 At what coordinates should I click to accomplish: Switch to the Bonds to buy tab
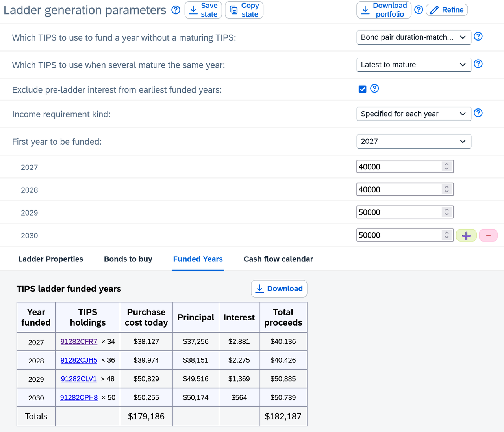(x=128, y=259)
